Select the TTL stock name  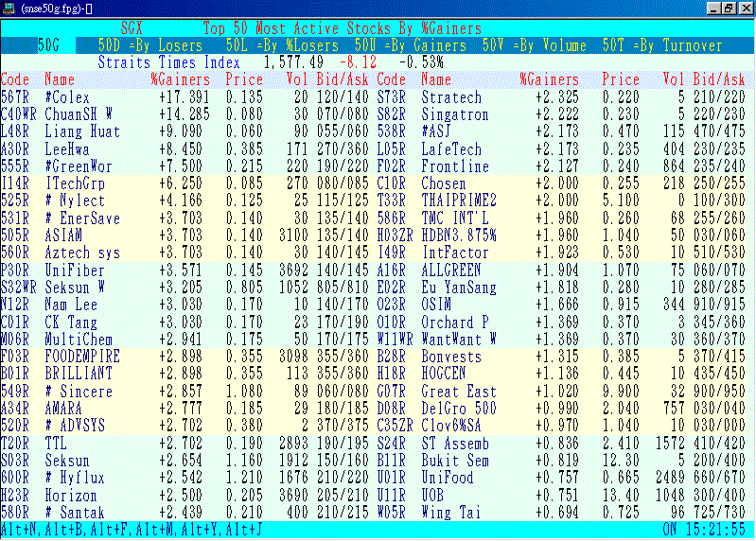point(56,444)
